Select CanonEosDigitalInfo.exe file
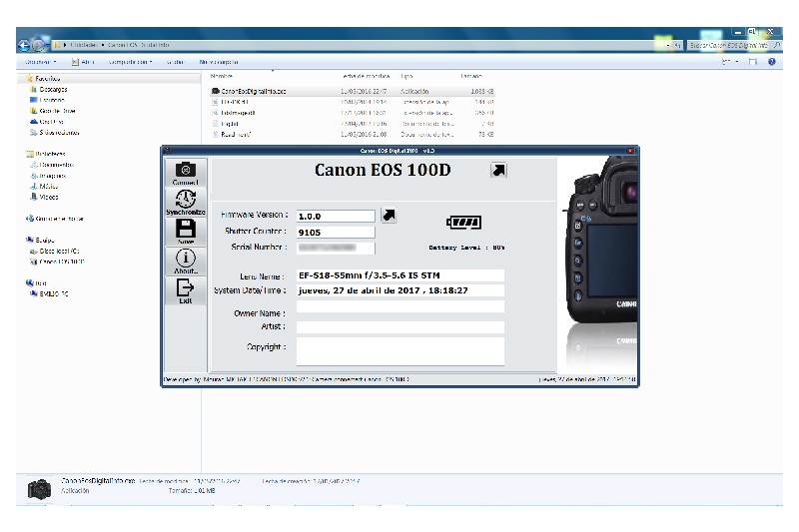799x532 pixels. [353, 91]
